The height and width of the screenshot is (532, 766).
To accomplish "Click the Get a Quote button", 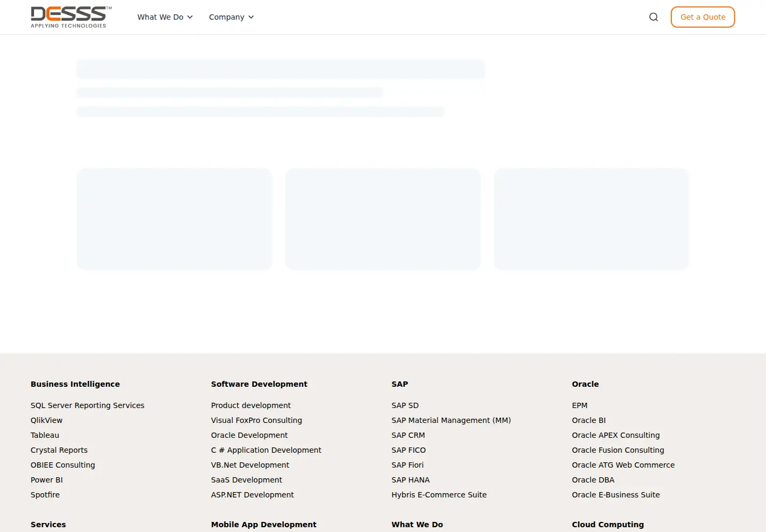I will (x=703, y=17).
